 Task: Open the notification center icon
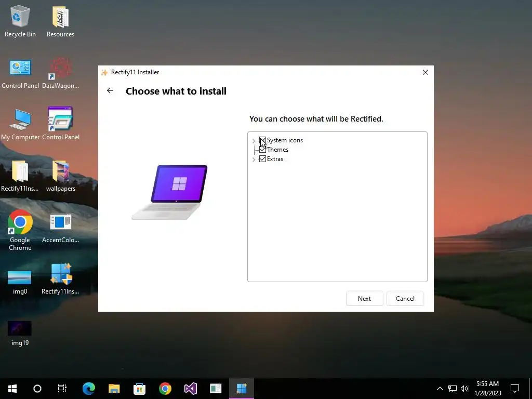click(515, 389)
